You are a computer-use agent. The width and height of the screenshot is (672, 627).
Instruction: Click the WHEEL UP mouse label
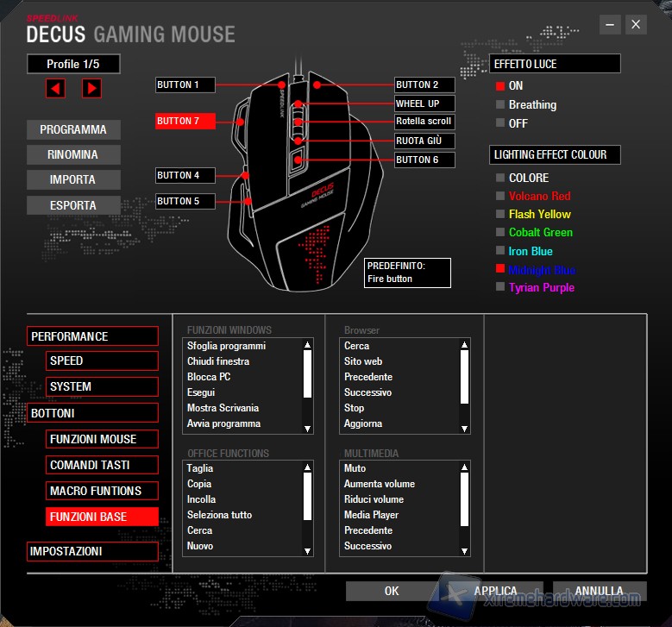[x=424, y=103]
